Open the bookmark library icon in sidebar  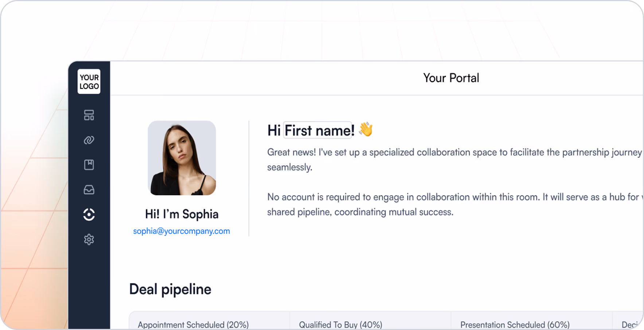click(89, 165)
